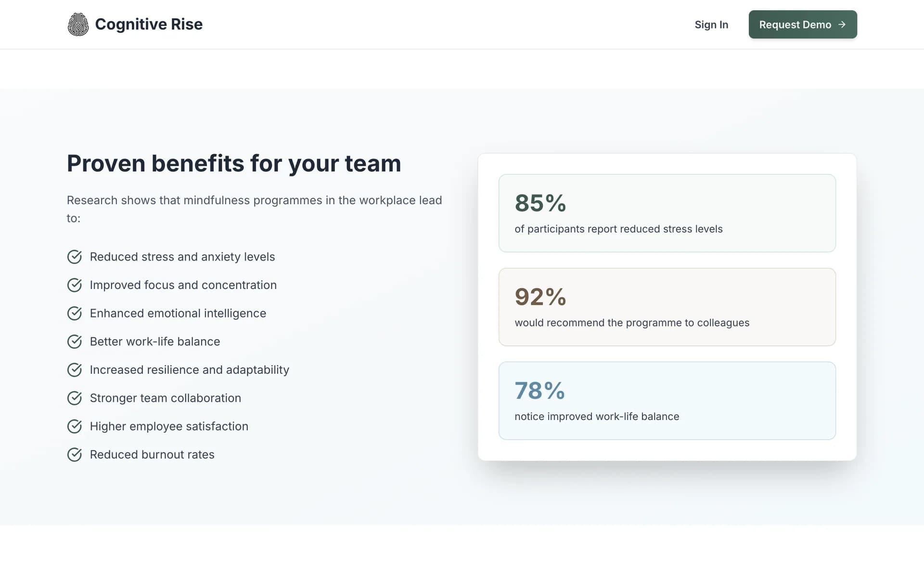Click the arrow icon in Request Demo
Viewport: 924px width, 578px height.
tap(842, 25)
